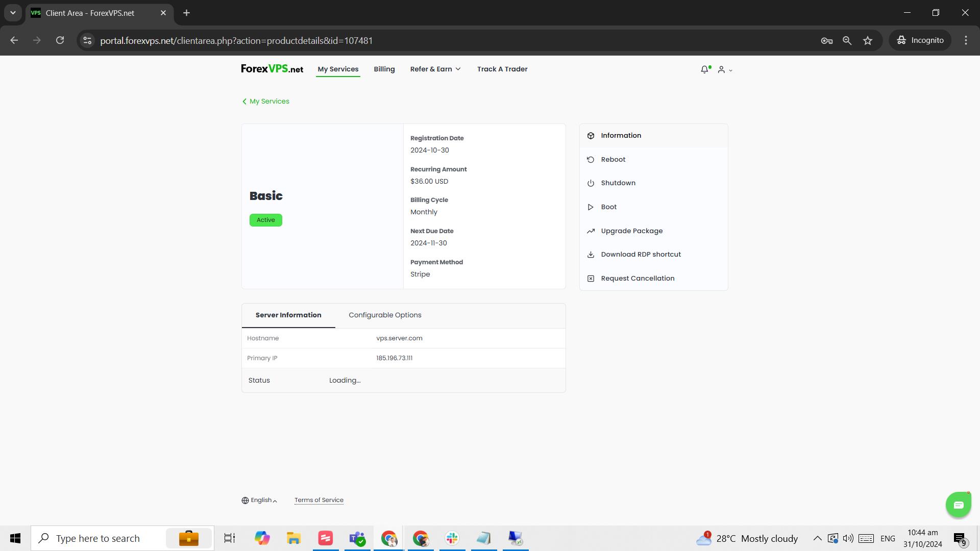This screenshot has width=980, height=551.
Task: Download RDP shortcut file
Action: (x=653, y=255)
